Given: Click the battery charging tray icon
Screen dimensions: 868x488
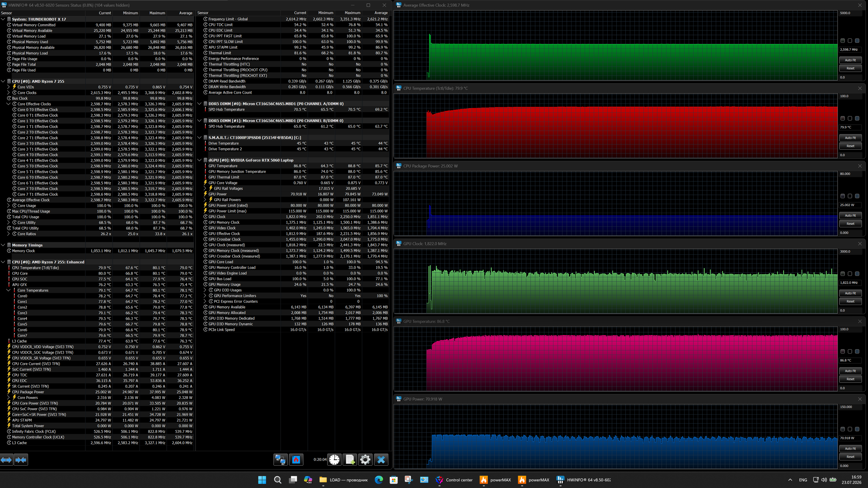Looking at the screenshot, I should [833, 480].
